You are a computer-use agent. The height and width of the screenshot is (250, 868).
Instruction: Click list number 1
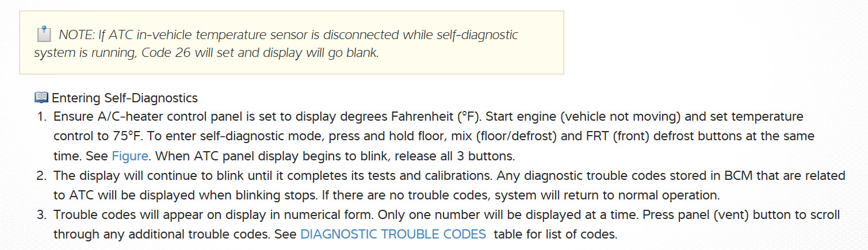tap(41, 117)
